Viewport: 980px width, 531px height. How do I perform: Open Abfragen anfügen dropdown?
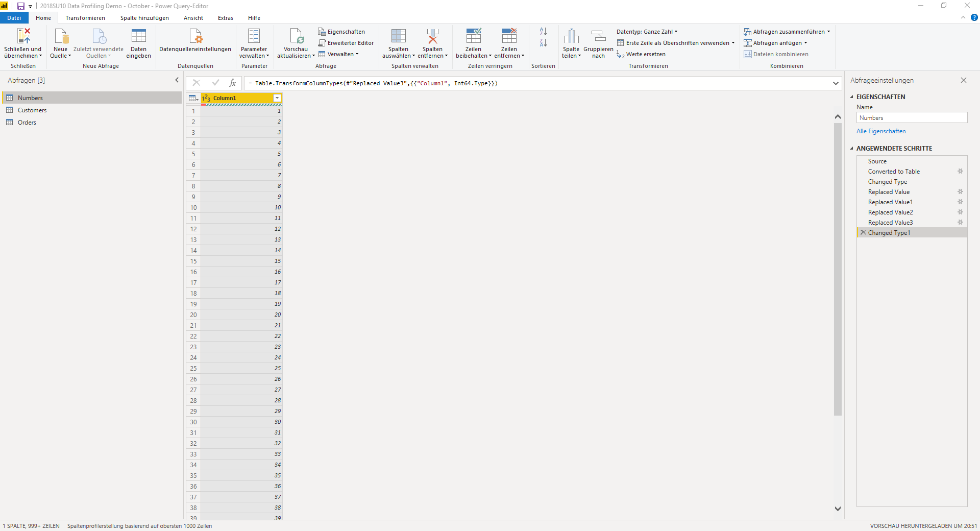click(775, 43)
